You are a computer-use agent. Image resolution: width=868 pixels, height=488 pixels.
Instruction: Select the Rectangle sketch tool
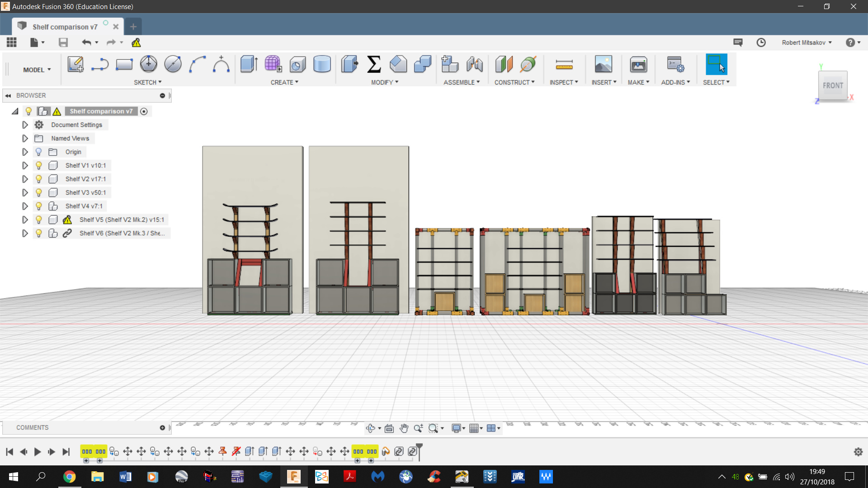[x=124, y=64]
